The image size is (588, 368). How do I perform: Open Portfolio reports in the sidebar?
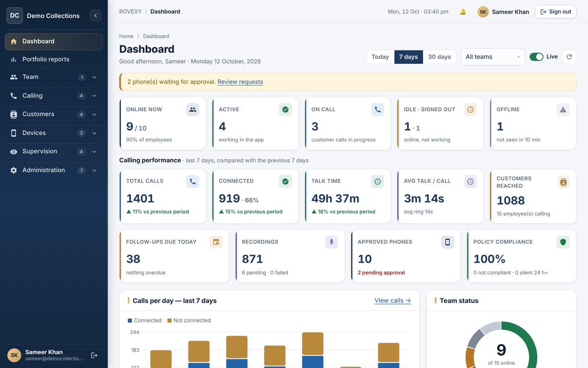[x=54, y=59]
